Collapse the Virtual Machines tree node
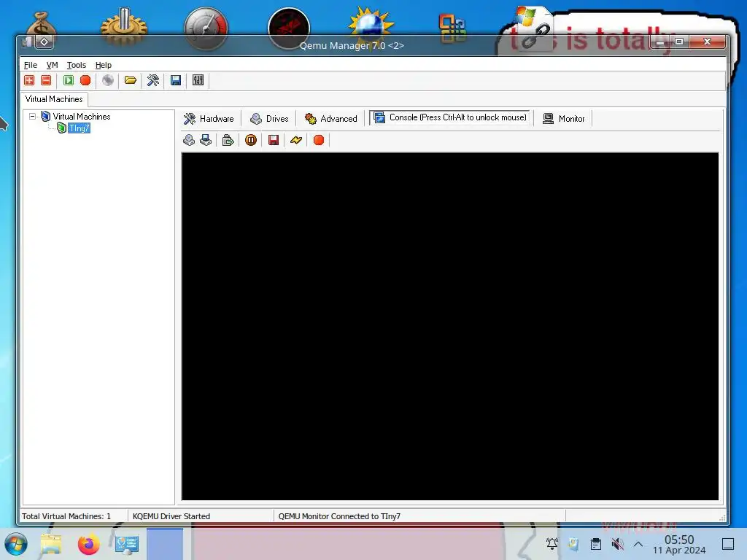 (32, 116)
